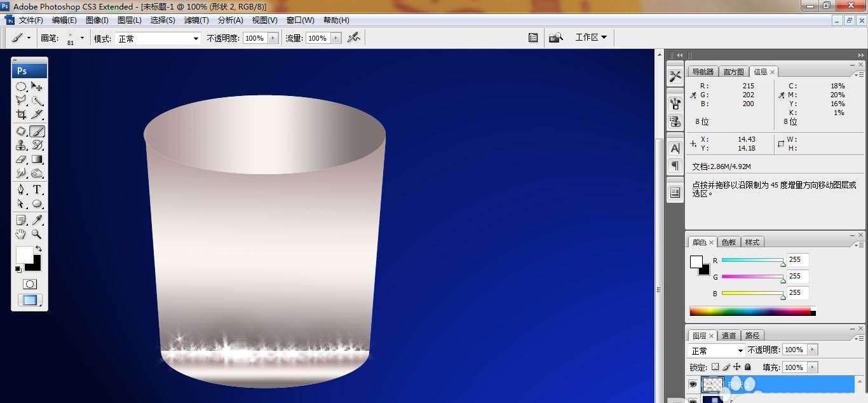This screenshot has width=868, height=403.
Task: Open the 图层(L) menu
Action: tap(130, 20)
